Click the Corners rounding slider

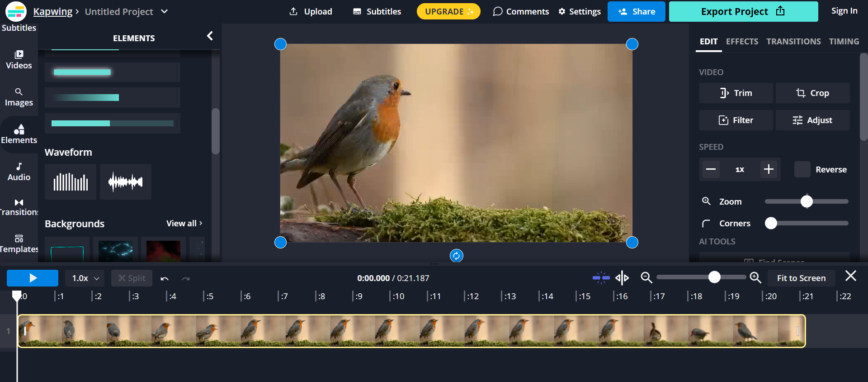[807, 223]
